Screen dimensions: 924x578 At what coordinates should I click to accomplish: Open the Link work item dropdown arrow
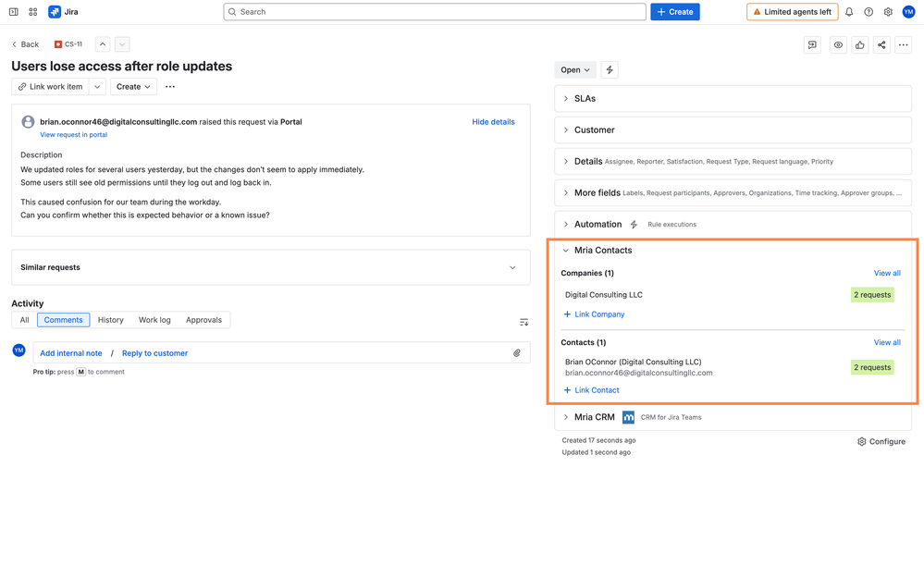tap(97, 87)
